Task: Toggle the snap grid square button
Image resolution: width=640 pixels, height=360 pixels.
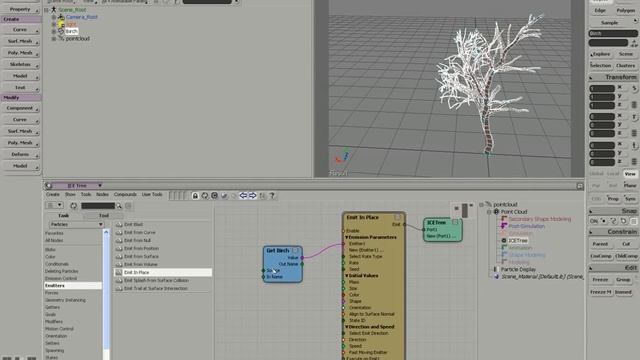Action: (x=633, y=221)
